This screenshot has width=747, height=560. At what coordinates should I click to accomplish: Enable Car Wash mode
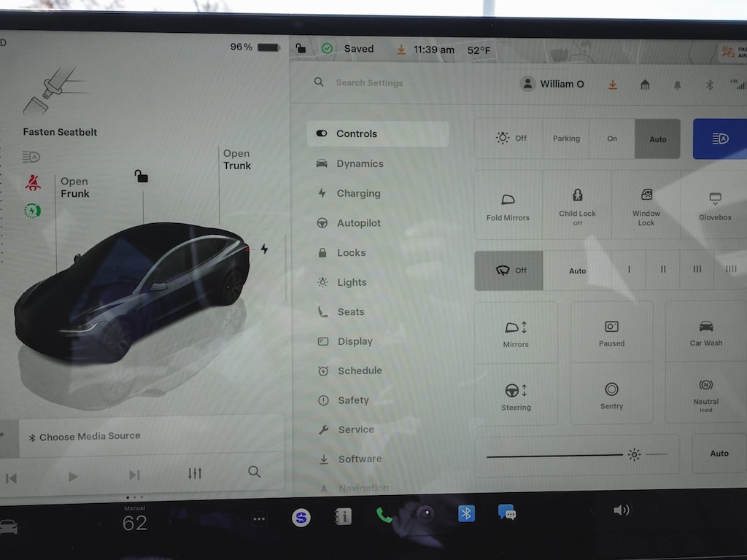(x=705, y=332)
